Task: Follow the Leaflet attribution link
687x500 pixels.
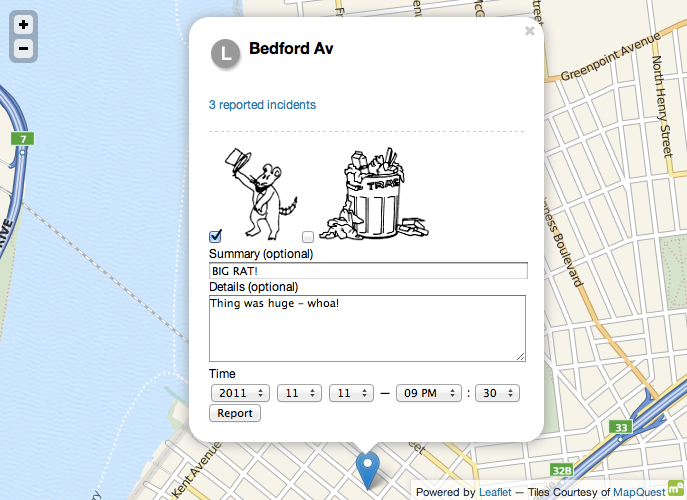Action: [495, 492]
